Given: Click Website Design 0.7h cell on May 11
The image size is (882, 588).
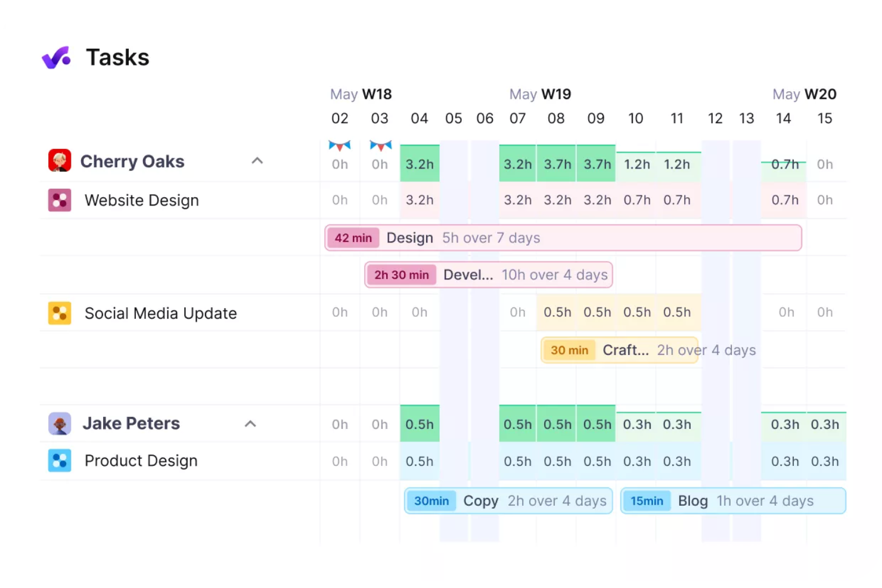Looking at the screenshot, I should 677,200.
